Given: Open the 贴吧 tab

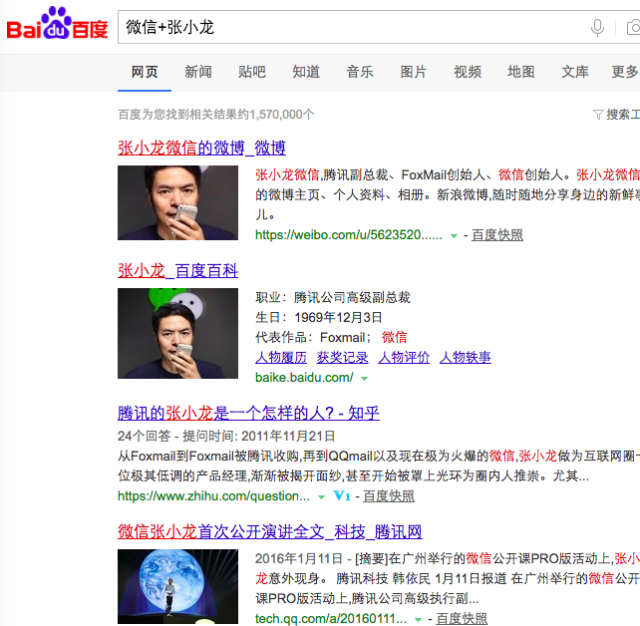Looking at the screenshot, I should (x=252, y=72).
